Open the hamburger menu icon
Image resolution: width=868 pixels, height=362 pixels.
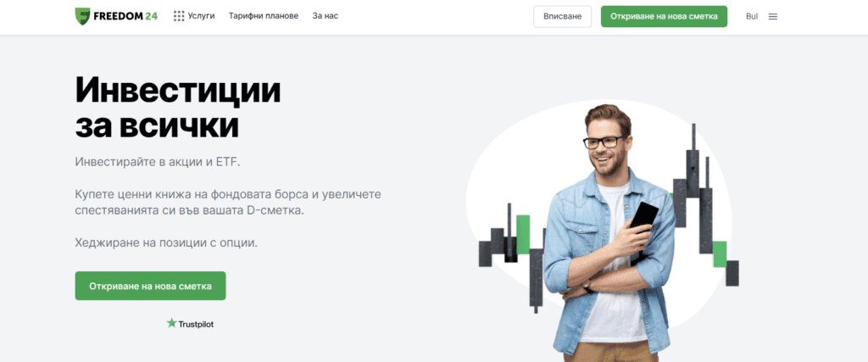pos(773,17)
